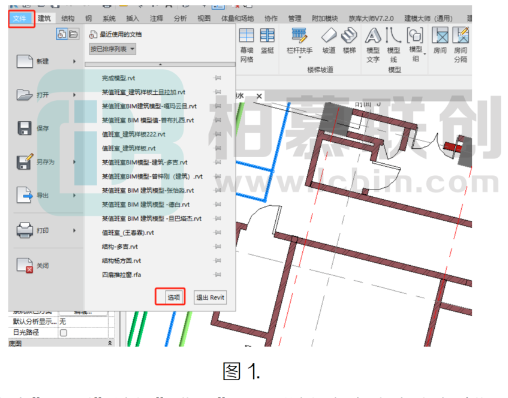Screen dimensions: 508x398
Task: Open recent file 值班室_建筑样板222.rvt
Action: tap(134, 134)
